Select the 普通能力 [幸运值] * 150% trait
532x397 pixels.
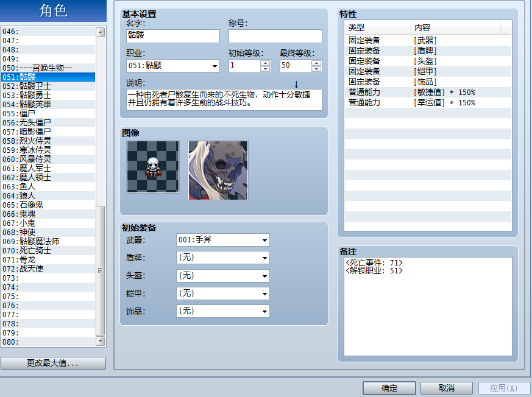coord(428,102)
